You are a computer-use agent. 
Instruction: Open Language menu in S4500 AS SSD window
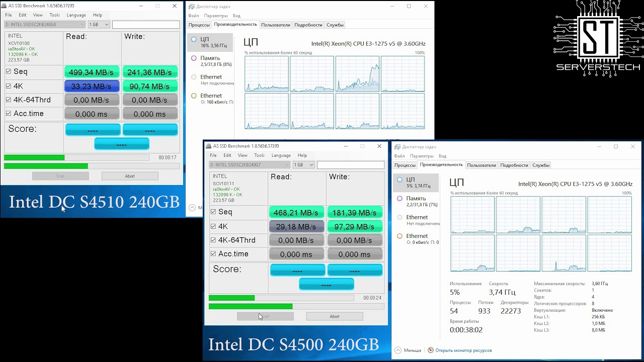(281, 155)
